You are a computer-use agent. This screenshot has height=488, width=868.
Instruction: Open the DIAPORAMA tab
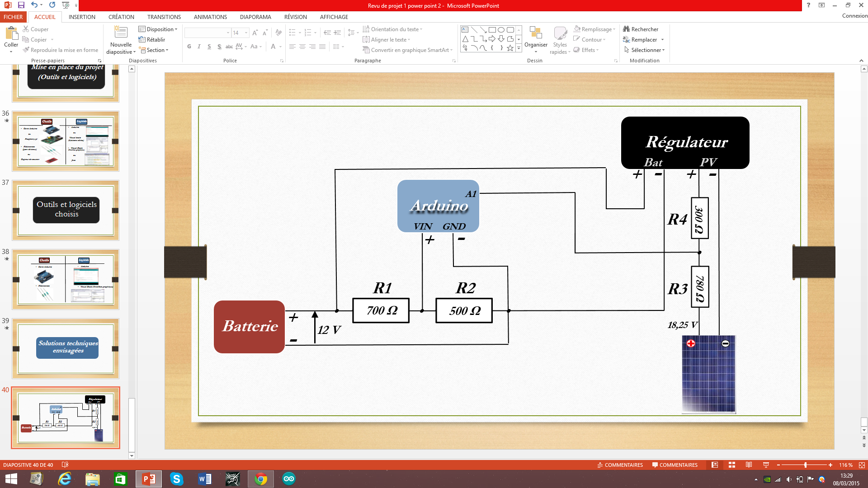pyautogui.click(x=255, y=17)
